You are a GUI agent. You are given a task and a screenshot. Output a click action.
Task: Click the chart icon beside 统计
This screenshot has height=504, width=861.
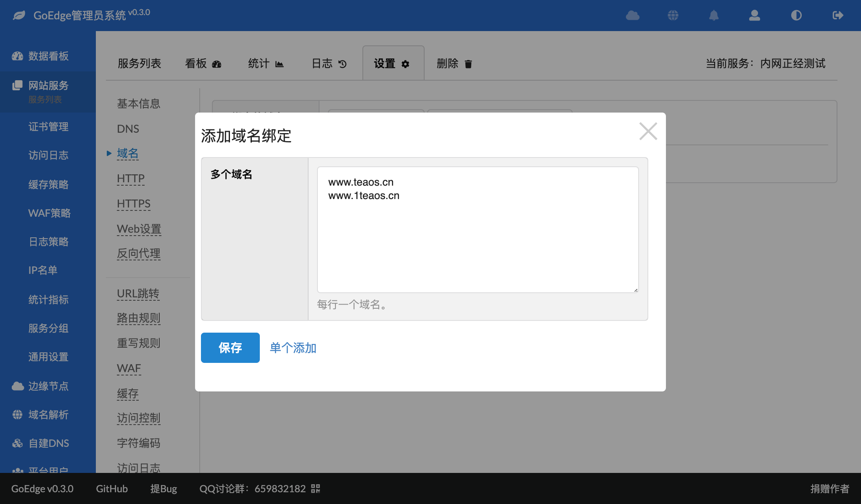(x=279, y=64)
